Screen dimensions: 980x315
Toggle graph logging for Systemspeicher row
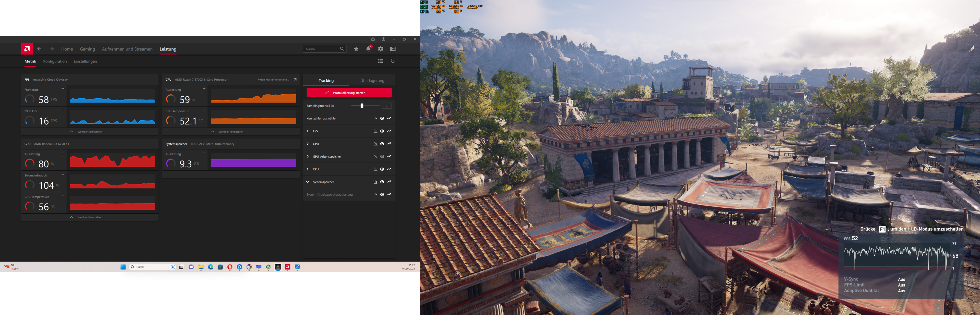pyautogui.click(x=389, y=182)
